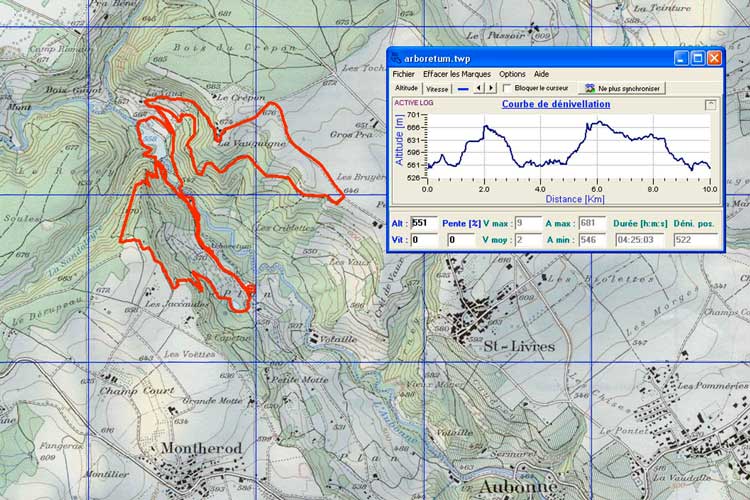Image resolution: width=750 pixels, height=500 pixels.
Task: Switch to the Altitude profile view
Action: tap(407, 89)
